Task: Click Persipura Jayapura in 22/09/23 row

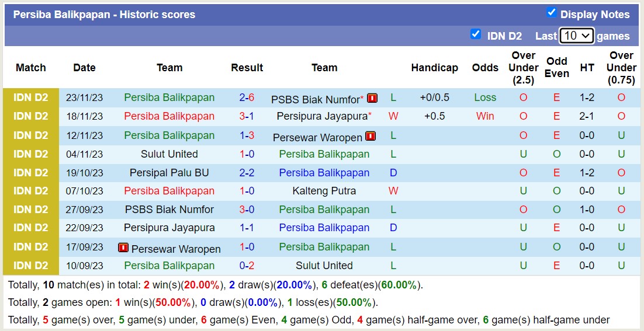Action: click(169, 228)
